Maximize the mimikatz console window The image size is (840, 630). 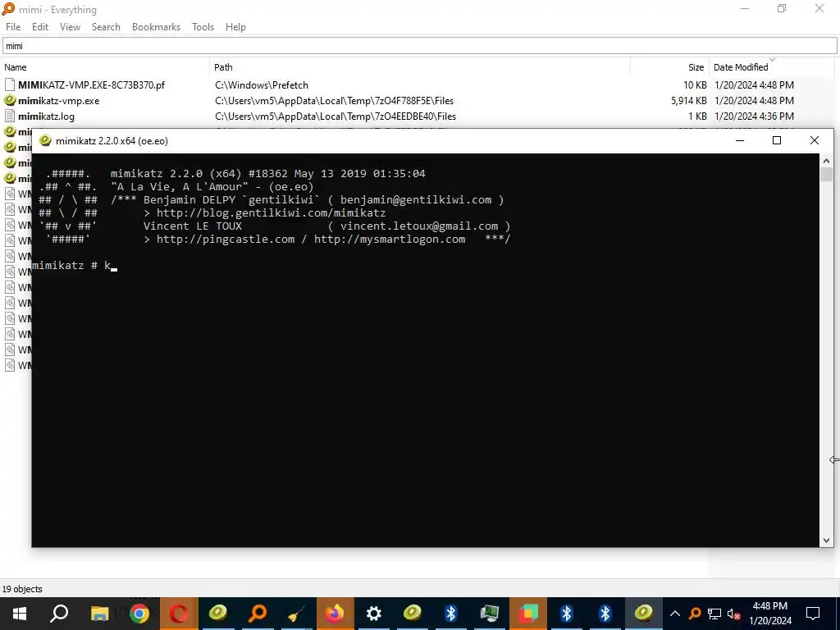pyautogui.click(x=777, y=140)
